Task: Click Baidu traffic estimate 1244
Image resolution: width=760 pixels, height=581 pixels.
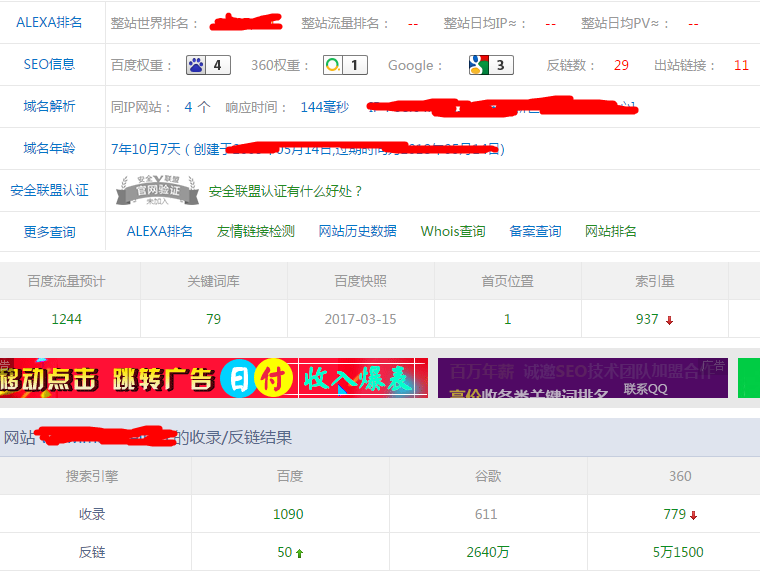Action: click(66, 319)
